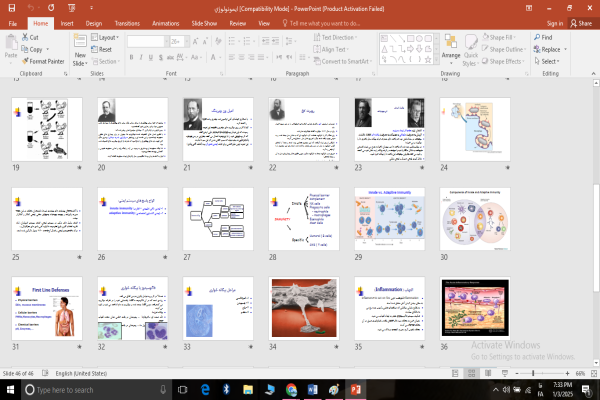Screen dimensions: 600x400
Task: Click the Find button in Editing
Action: 546,37
